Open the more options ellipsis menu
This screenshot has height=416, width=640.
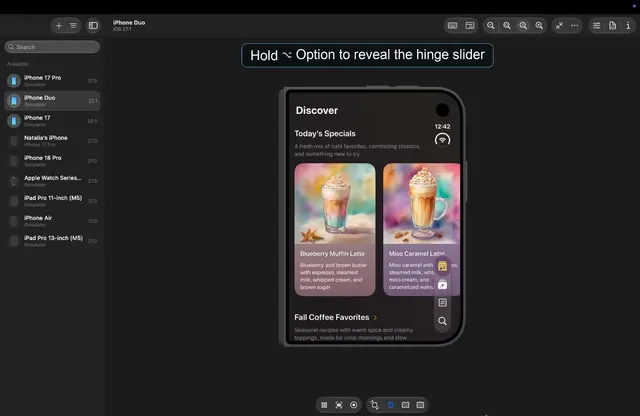tap(574, 26)
